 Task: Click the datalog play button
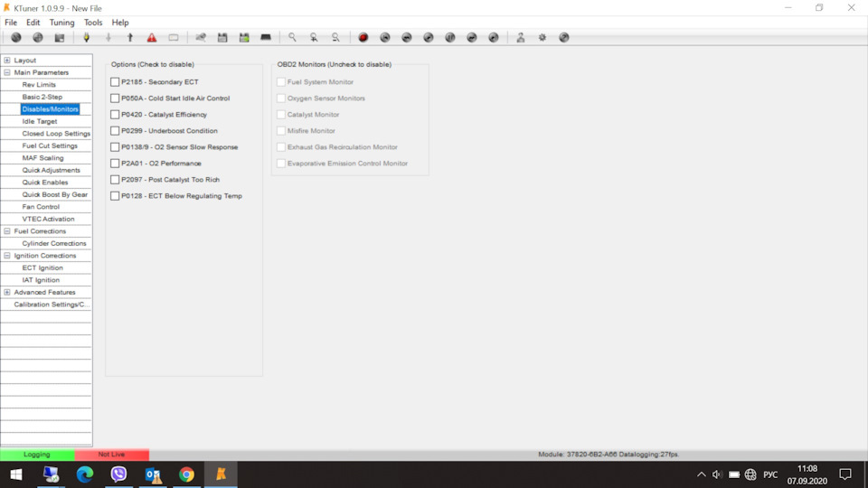point(429,38)
